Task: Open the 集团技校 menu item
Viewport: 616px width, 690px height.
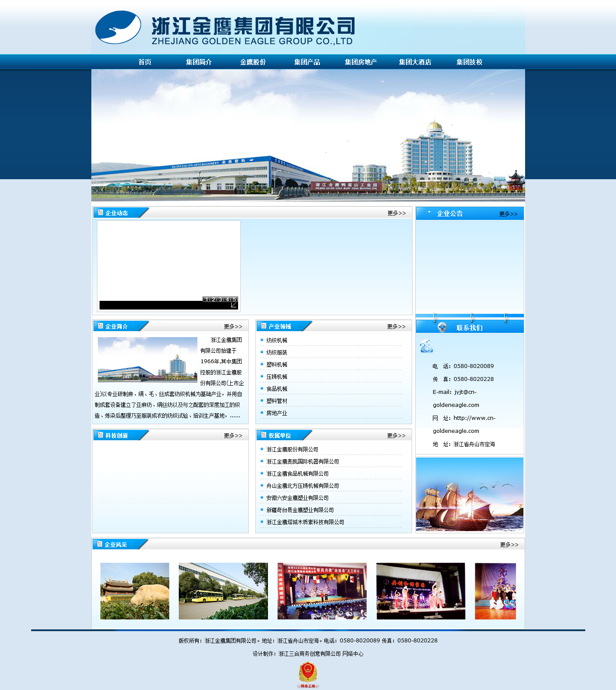Action: (469, 62)
